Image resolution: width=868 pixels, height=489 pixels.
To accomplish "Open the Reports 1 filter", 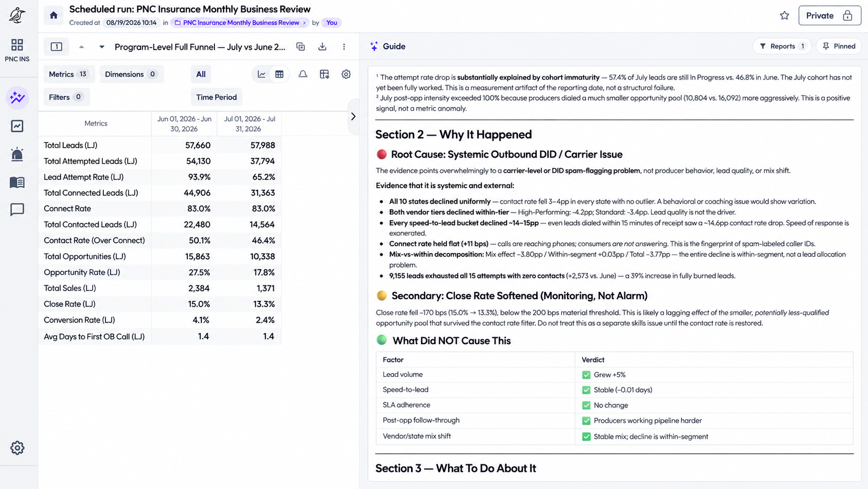I will coord(782,46).
